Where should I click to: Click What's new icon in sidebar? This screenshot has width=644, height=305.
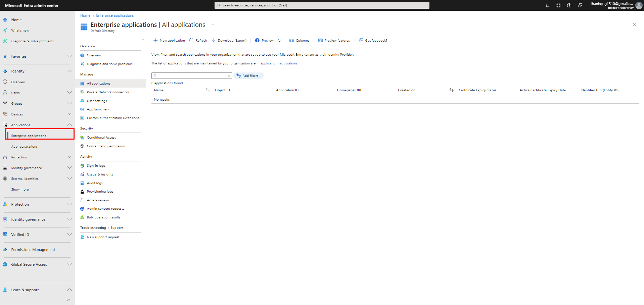click(x=5, y=30)
